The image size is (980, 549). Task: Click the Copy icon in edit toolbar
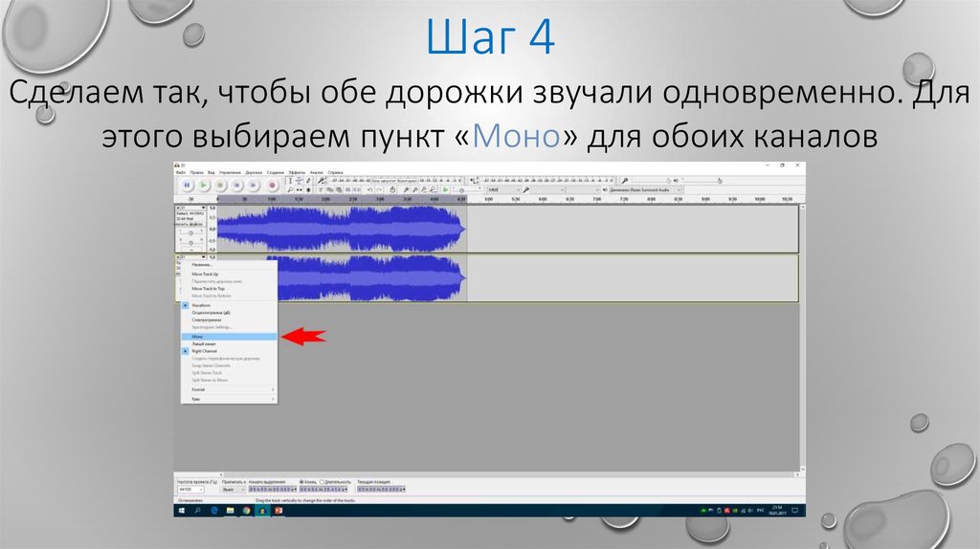click(330, 190)
